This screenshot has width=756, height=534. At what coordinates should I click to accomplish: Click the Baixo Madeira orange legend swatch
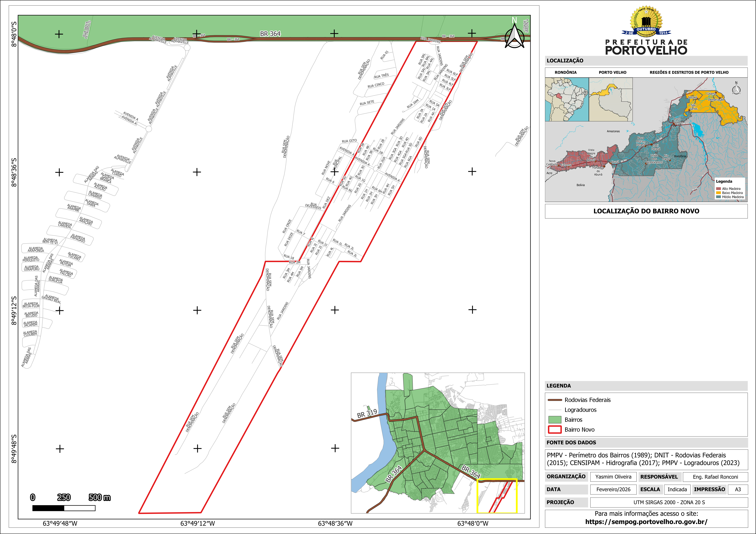click(719, 193)
